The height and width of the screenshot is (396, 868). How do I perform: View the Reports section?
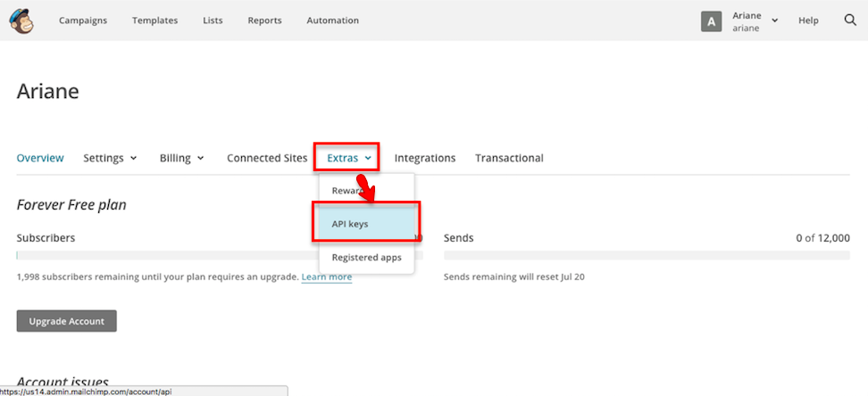click(264, 21)
